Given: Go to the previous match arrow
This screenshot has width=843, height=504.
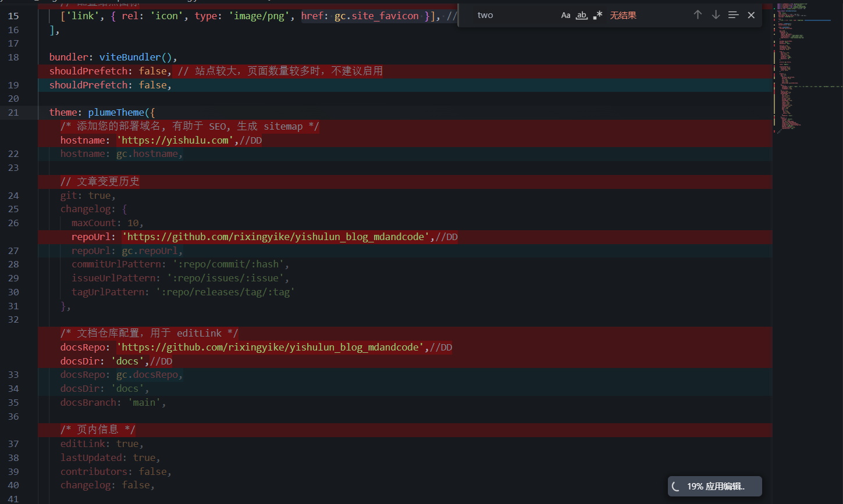Looking at the screenshot, I should tap(698, 15).
